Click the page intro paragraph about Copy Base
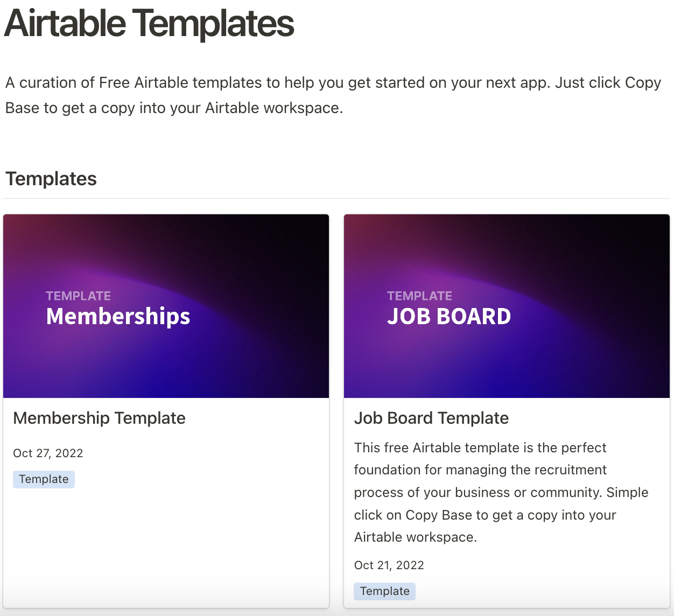 tap(332, 95)
